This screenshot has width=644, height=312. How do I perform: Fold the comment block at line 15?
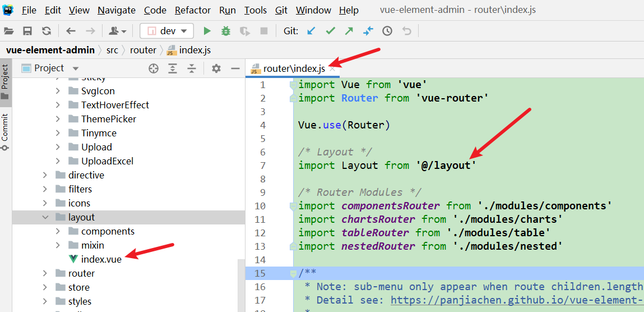click(293, 273)
